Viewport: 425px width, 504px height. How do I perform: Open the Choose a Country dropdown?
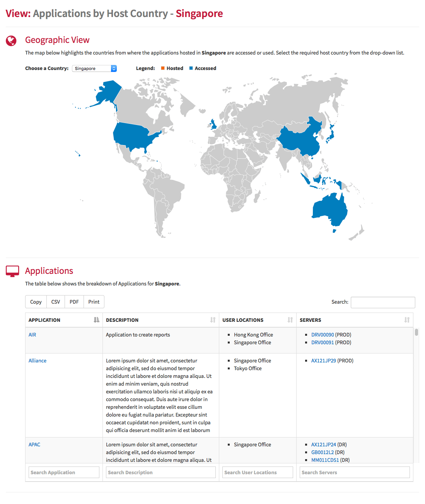(94, 68)
